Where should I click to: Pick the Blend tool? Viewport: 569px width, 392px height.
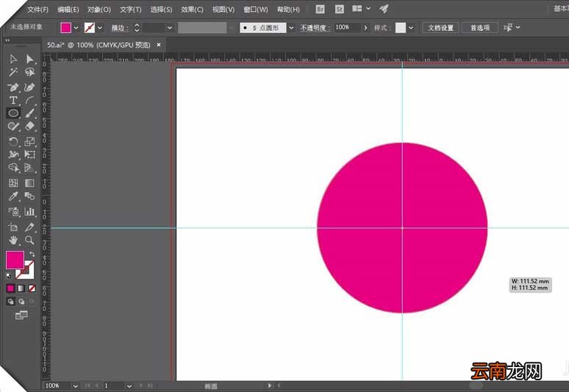tap(29, 196)
